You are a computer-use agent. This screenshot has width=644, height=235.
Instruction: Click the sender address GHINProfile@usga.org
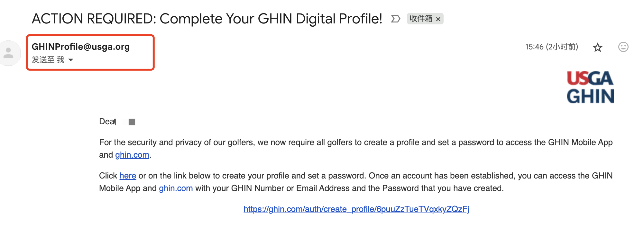coord(81,47)
